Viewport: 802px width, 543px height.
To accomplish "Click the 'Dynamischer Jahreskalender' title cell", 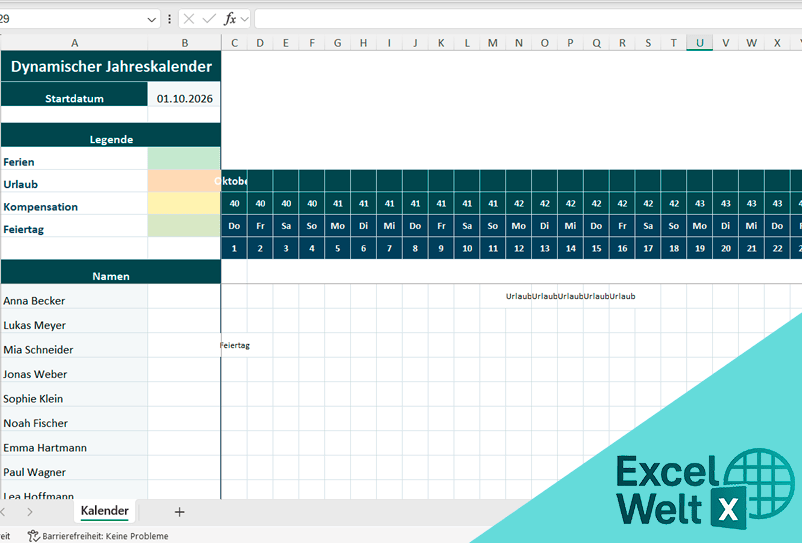I will click(111, 66).
